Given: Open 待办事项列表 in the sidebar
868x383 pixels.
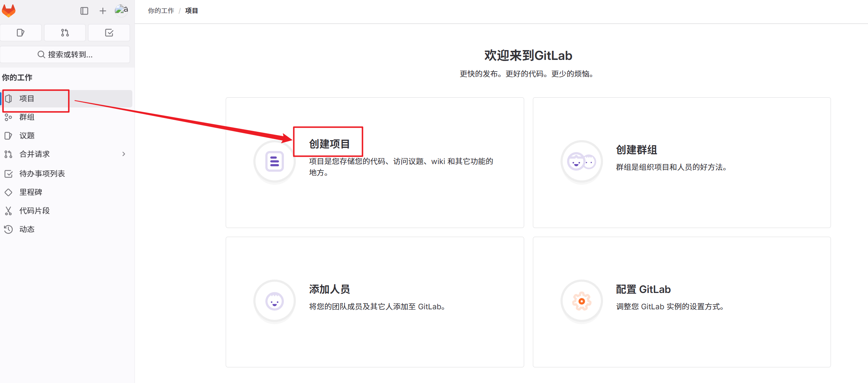Looking at the screenshot, I should (x=67, y=174).
